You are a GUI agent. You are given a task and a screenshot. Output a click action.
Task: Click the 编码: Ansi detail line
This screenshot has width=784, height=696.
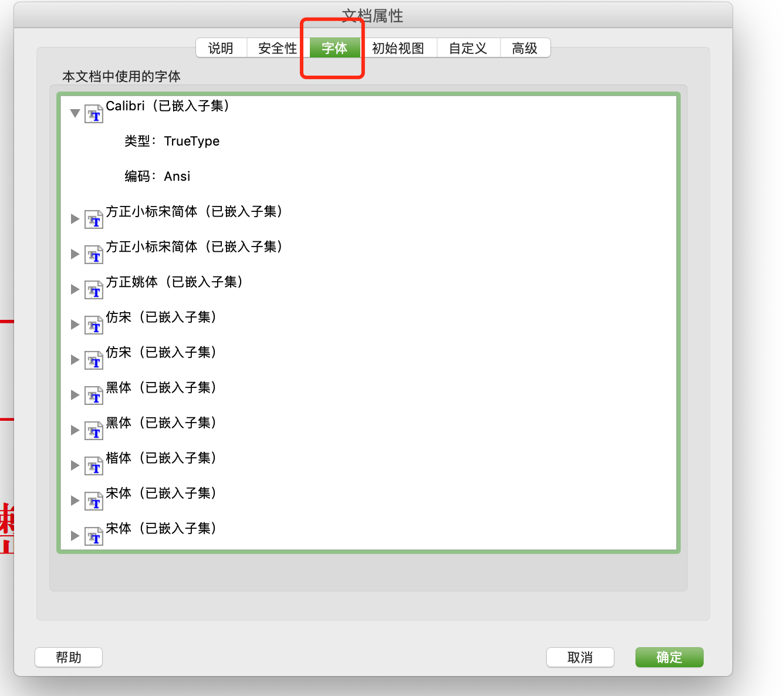[x=157, y=176]
